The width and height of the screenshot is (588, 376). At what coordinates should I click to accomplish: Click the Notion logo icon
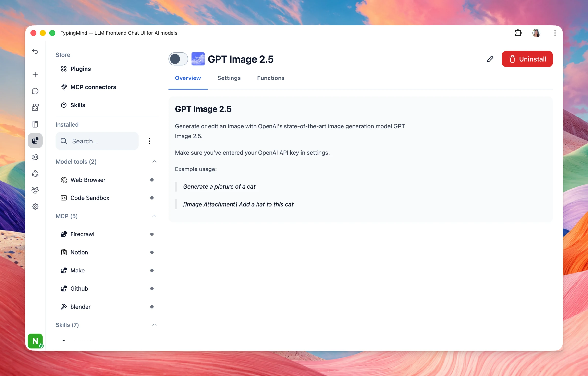[64, 252]
